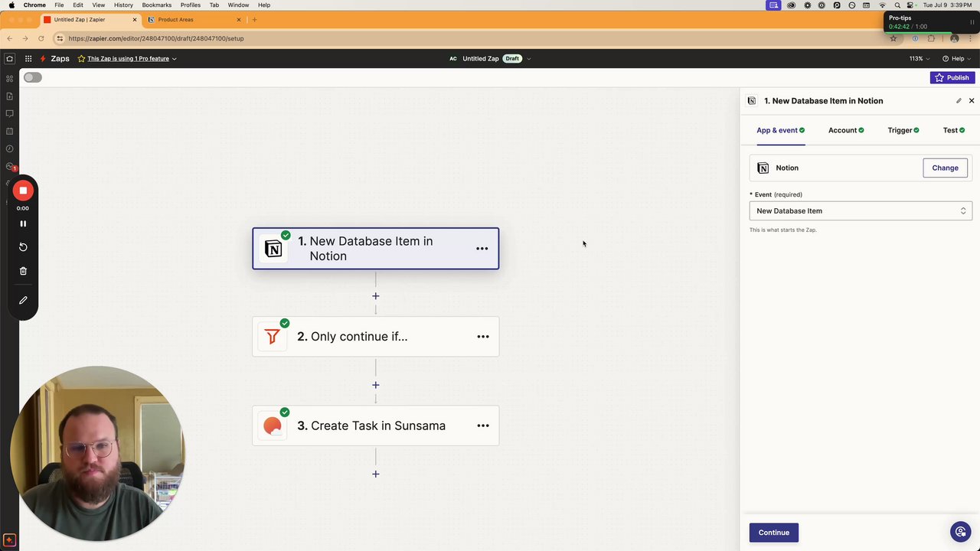Image resolution: width=980 pixels, height=551 pixels.
Task: Click the recorder webcam bubble preview
Action: [x=97, y=453]
